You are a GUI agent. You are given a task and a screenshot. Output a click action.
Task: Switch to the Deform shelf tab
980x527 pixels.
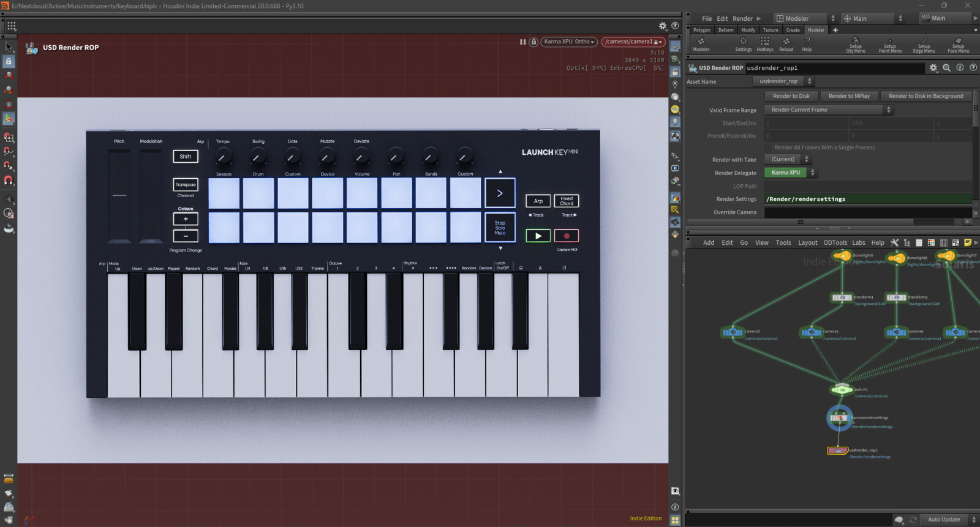point(726,29)
